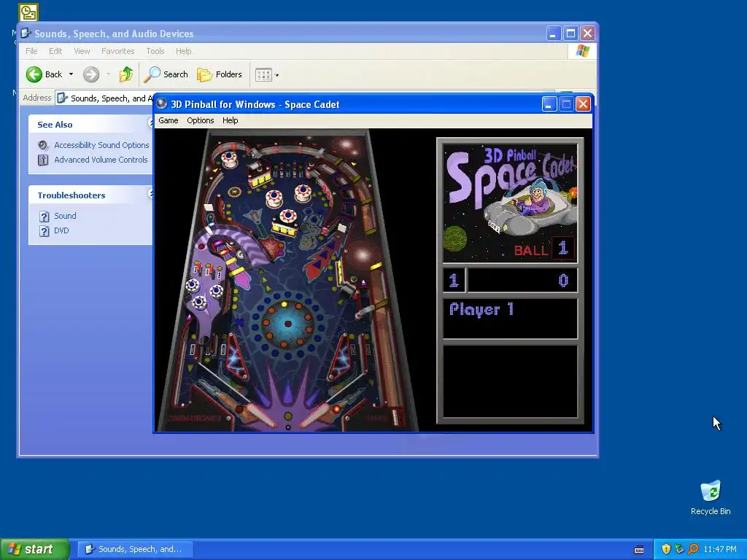Image resolution: width=747 pixels, height=560 pixels.
Task: Click the Address bar field
Action: click(105, 98)
